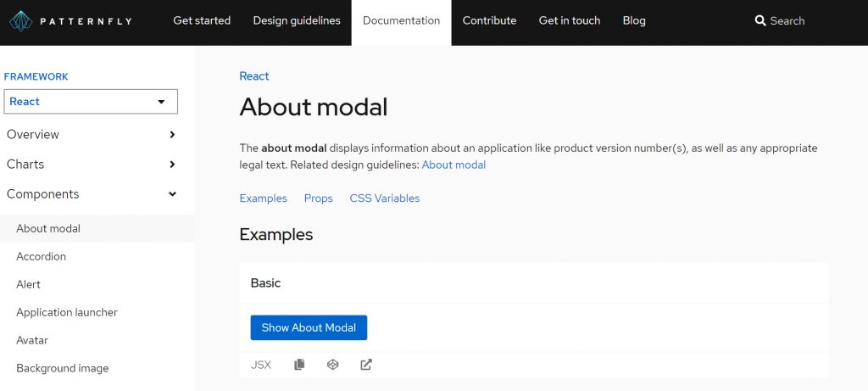The image size is (868, 391).
Task: Expand the Overview sidebar section
Action: click(91, 135)
